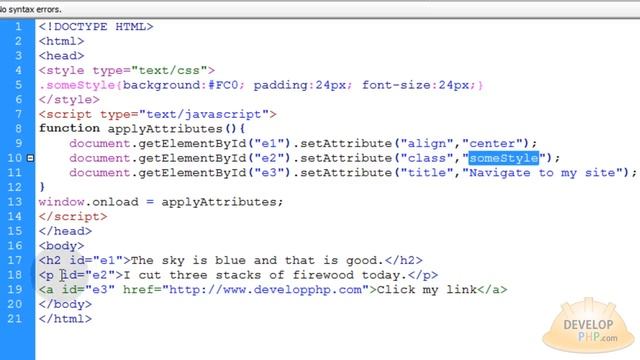Click the "<body>" tag on line 16
The image size is (640, 360).
tap(62, 246)
